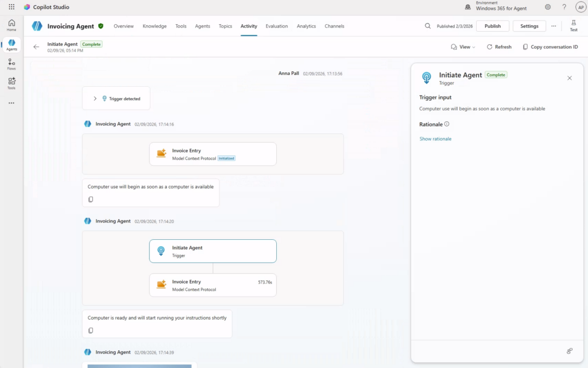Open the Test agent panel

tap(573, 26)
